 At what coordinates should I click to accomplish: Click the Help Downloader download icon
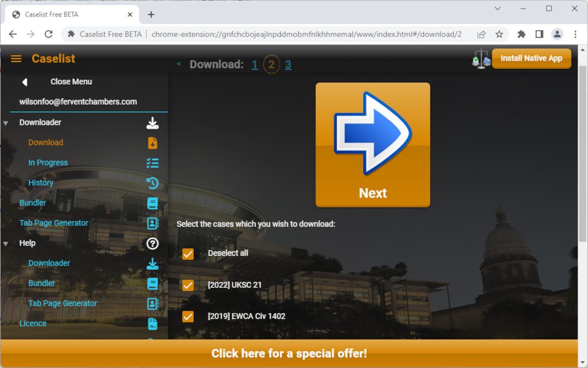tap(153, 264)
